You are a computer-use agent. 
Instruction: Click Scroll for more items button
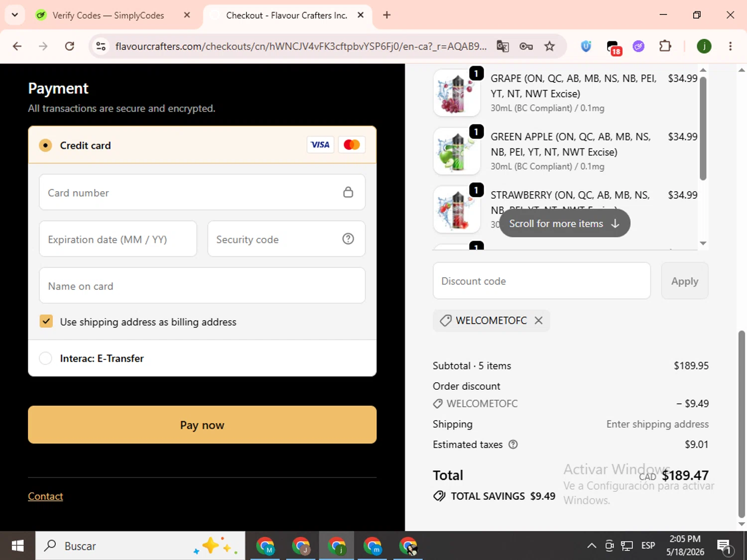coord(565,224)
